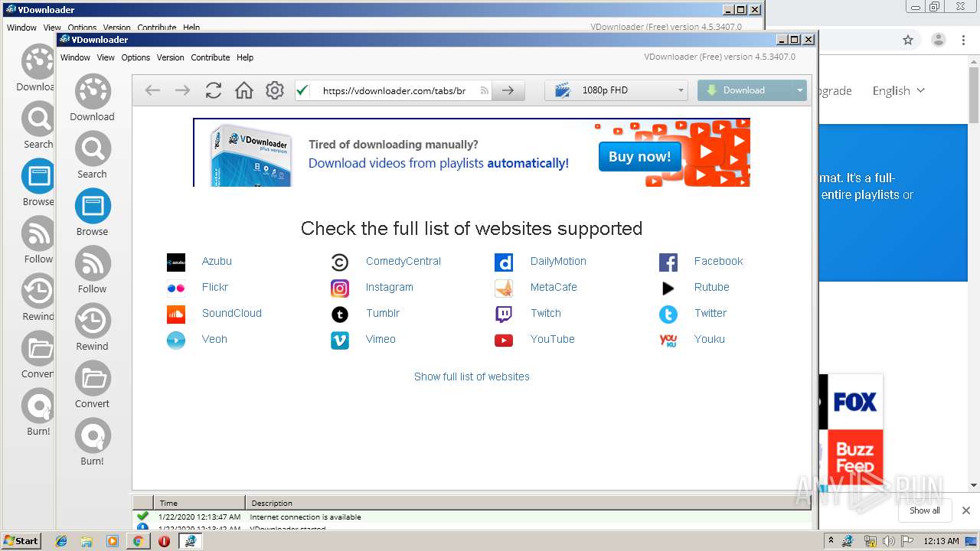
Task: Click the Buy now! banner button
Action: pyautogui.click(x=639, y=156)
